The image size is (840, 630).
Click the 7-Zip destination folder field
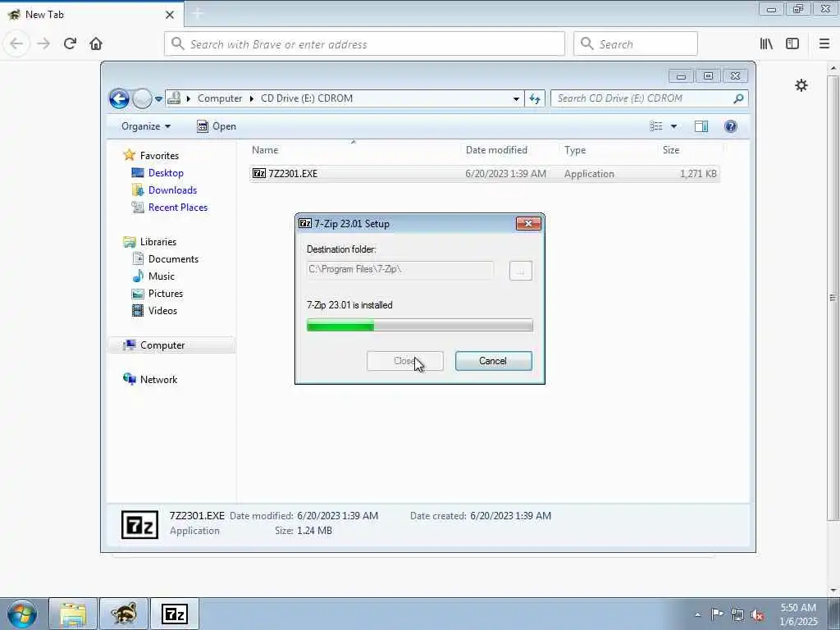click(400, 269)
